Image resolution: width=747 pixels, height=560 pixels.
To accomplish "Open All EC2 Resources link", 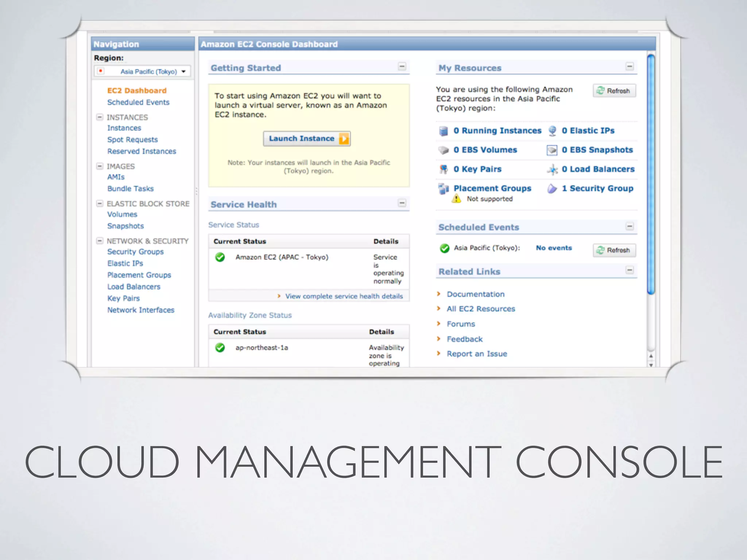I will tap(481, 309).
